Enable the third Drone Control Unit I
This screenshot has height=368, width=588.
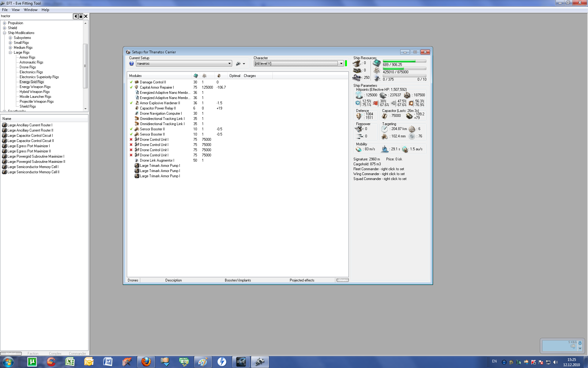click(131, 150)
